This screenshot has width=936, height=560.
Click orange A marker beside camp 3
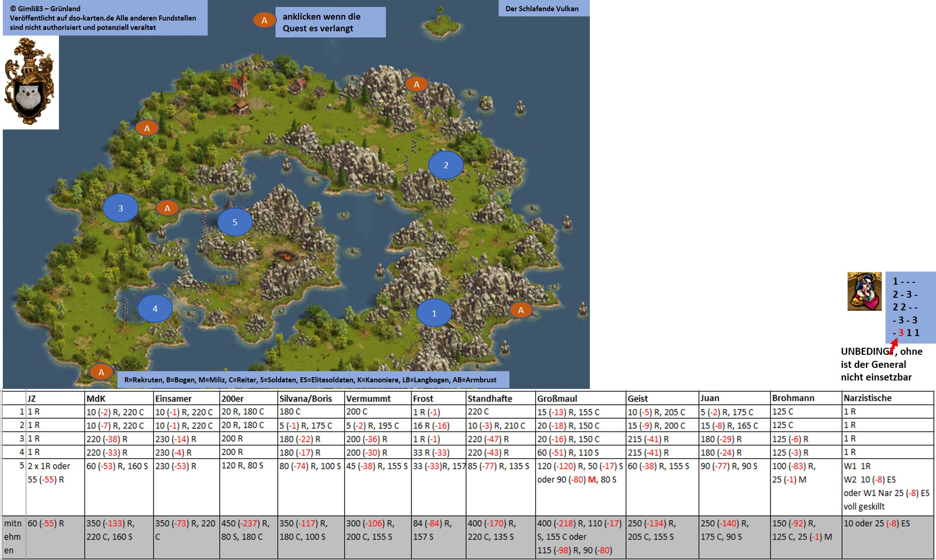pyautogui.click(x=167, y=208)
